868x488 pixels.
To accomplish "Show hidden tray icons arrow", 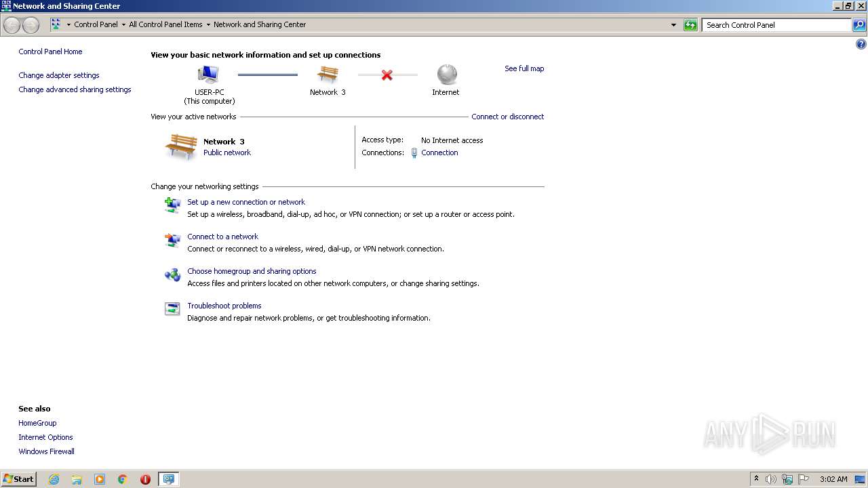I will (x=756, y=479).
